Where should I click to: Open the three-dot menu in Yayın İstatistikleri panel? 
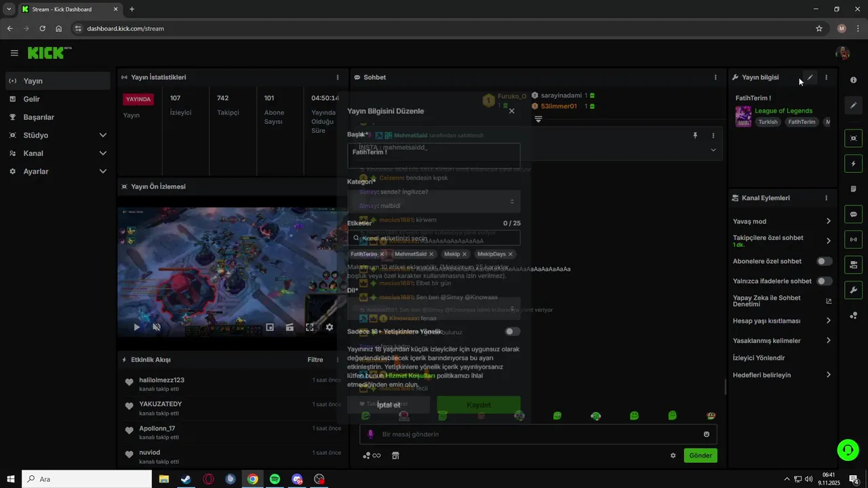coord(338,77)
